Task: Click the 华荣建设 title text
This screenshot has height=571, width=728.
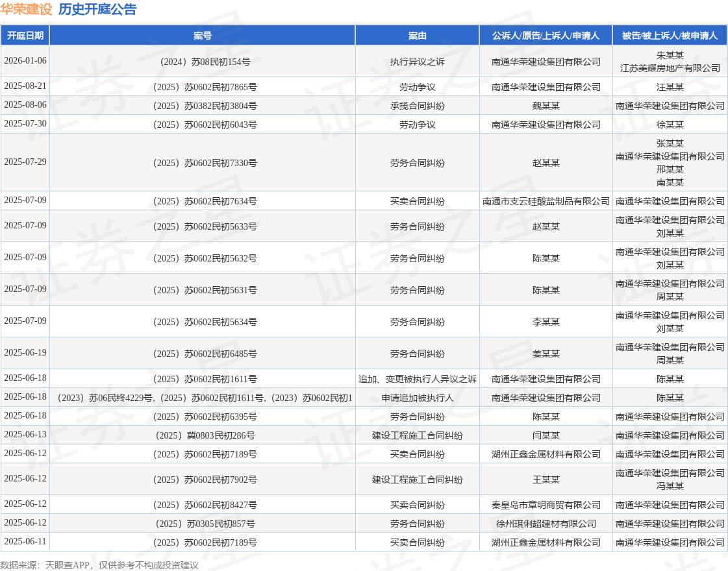Action: [26, 9]
